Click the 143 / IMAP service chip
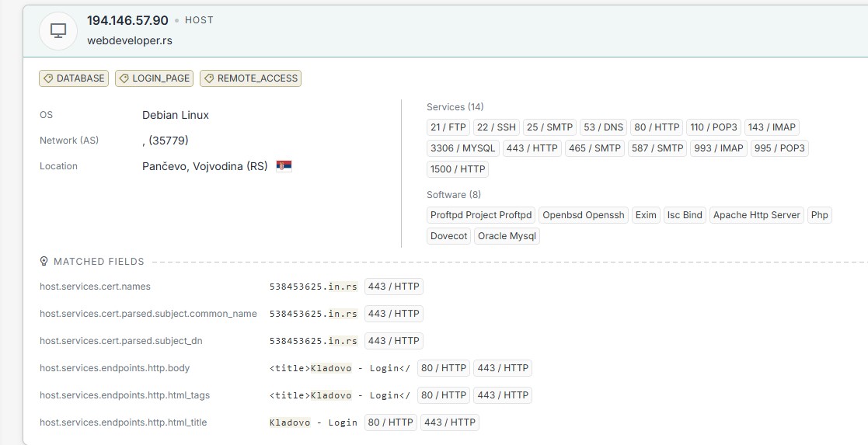868x445 pixels. point(772,127)
